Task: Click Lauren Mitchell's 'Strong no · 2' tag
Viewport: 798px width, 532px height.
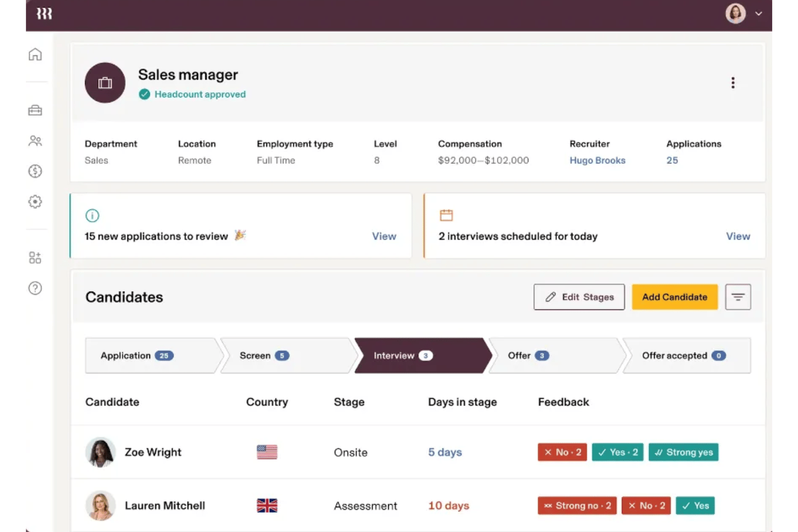Action: [577, 506]
